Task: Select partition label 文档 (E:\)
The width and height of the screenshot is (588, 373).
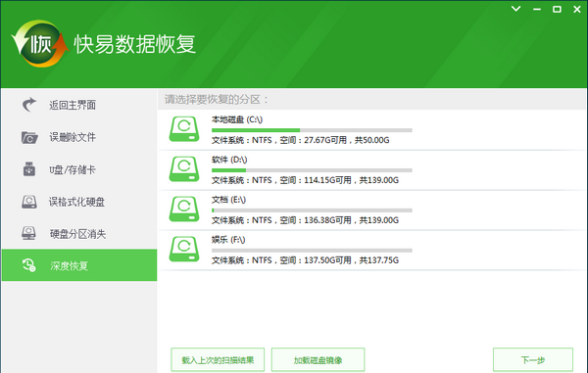Action: (228, 200)
